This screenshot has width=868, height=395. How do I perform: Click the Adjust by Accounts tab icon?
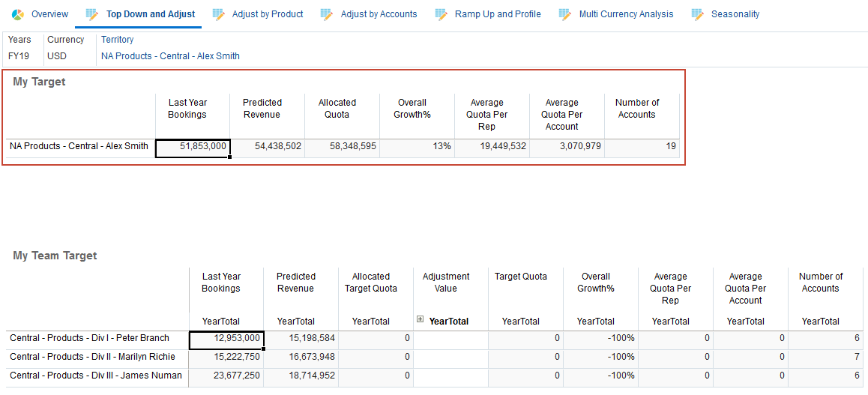point(327,14)
